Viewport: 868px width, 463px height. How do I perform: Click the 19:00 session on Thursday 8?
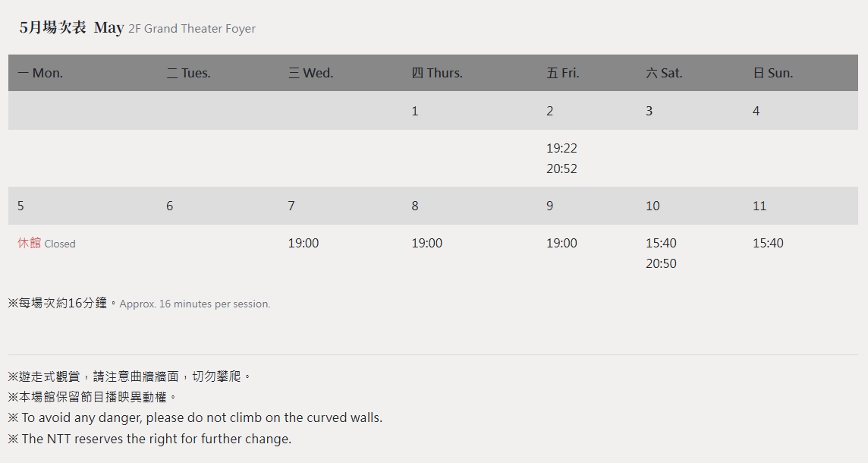click(426, 243)
